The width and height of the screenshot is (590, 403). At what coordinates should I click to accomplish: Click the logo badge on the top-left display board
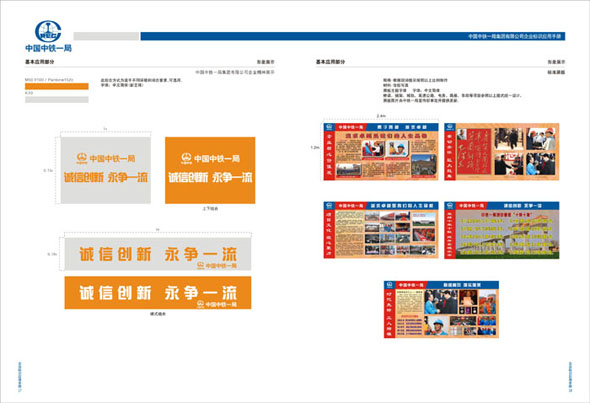329,127
